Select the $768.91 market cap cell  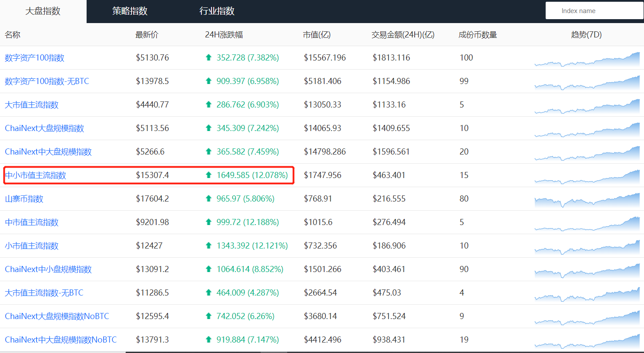coord(318,199)
